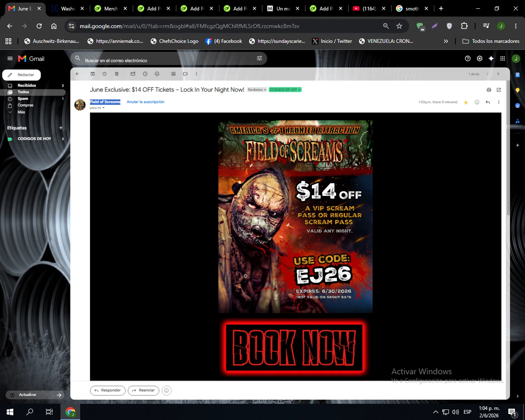
Task: Remove CODIGOS DE HOY label chip from email
Action: 299,90
